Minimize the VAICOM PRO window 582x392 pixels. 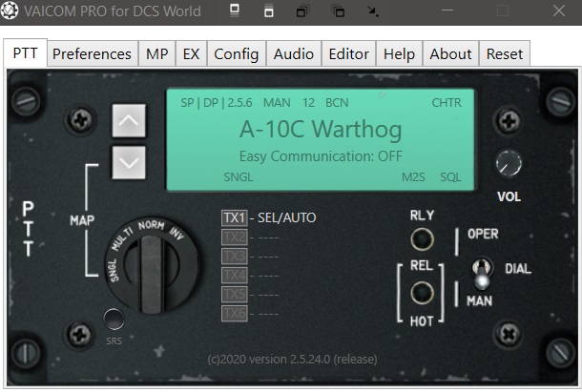tap(447, 10)
